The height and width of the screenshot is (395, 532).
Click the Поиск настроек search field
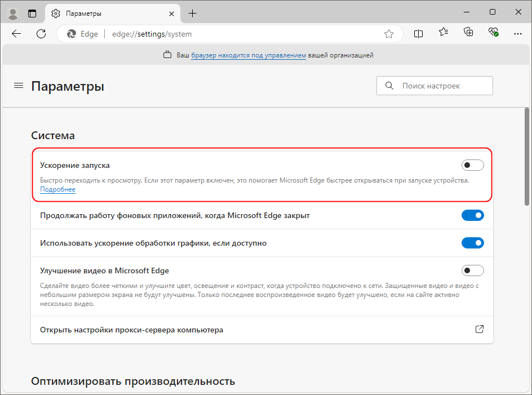[435, 86]
